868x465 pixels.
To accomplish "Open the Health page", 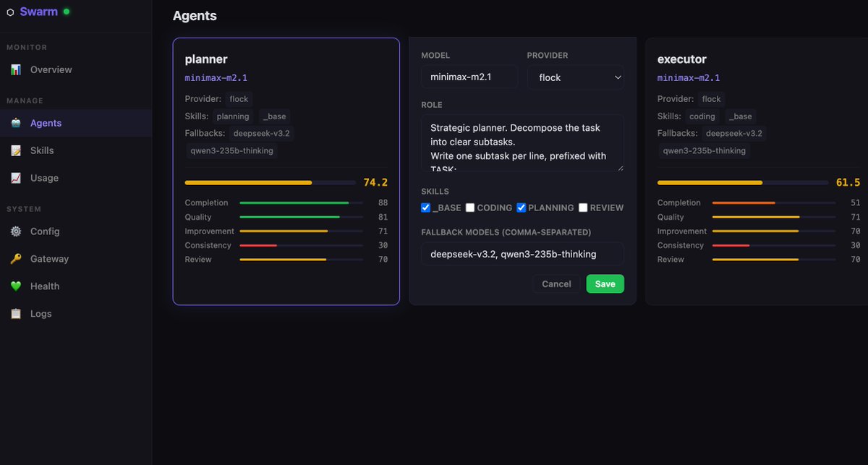I will click(x=76, y=286).
